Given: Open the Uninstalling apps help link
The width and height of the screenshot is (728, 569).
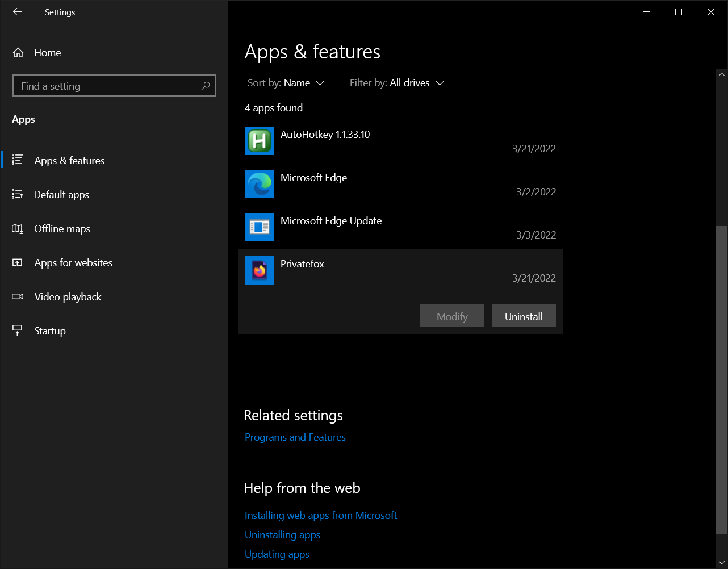Looking at the screenshot, I should (x=282, y=535).
